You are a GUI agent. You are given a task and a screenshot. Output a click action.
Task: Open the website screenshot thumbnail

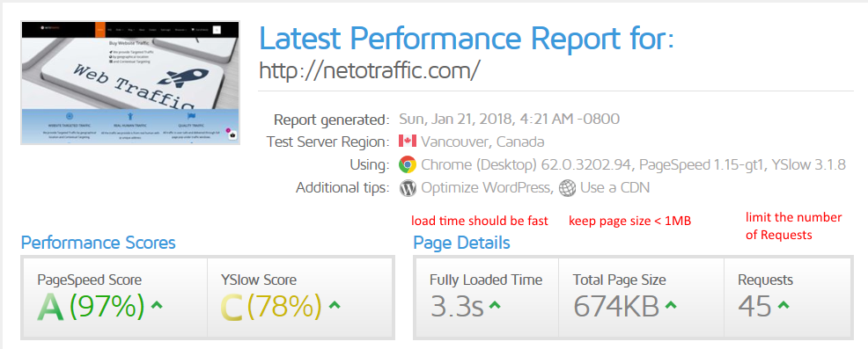[130, 83]
